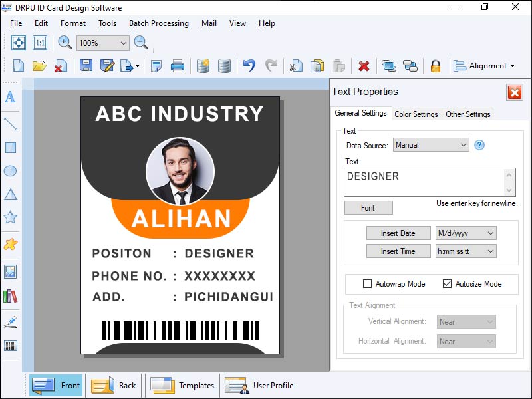Open the M/d/yyyy date format dropdown

466,233
